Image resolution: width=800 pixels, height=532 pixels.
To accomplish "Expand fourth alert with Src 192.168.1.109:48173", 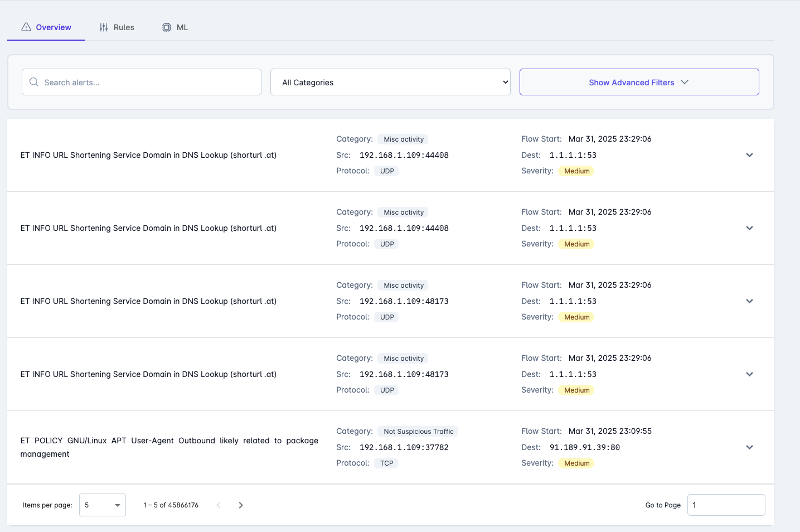I will [x=749, y=374].
